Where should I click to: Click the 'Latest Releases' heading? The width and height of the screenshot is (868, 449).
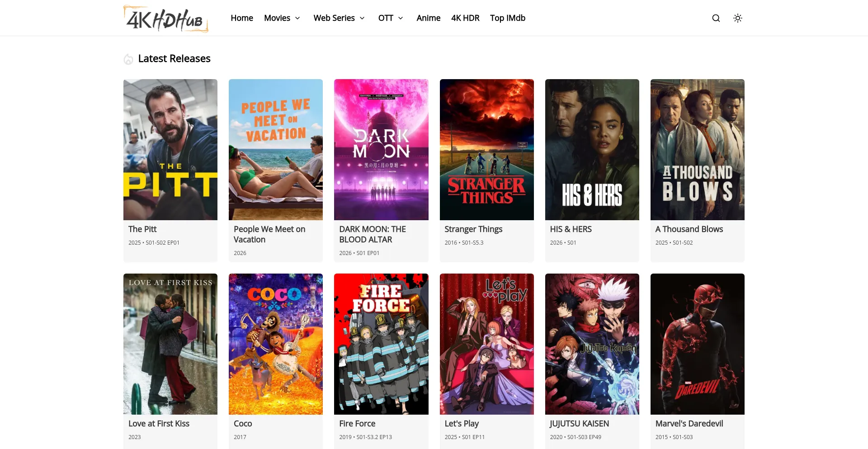pyautogui.click(x=174, y=59)
